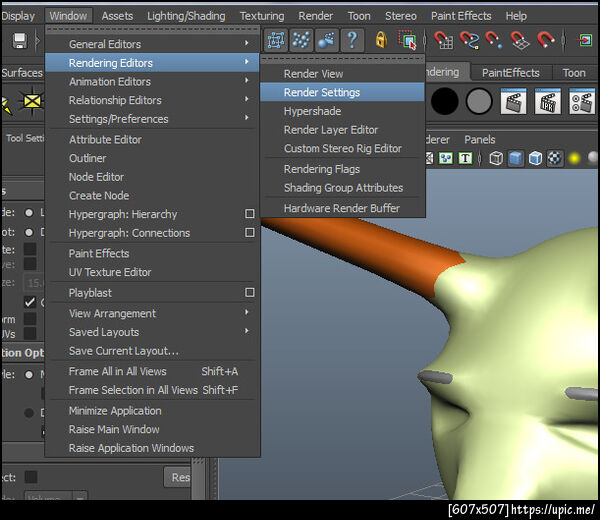
Task: Click the first clapperboard render shelf icon
Action: 514,101
